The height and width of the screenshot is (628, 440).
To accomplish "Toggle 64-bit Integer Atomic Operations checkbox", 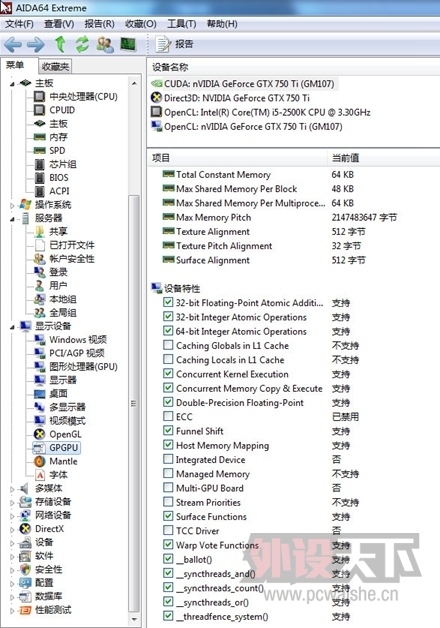I will pyautogui.click(x=168, y=331).
